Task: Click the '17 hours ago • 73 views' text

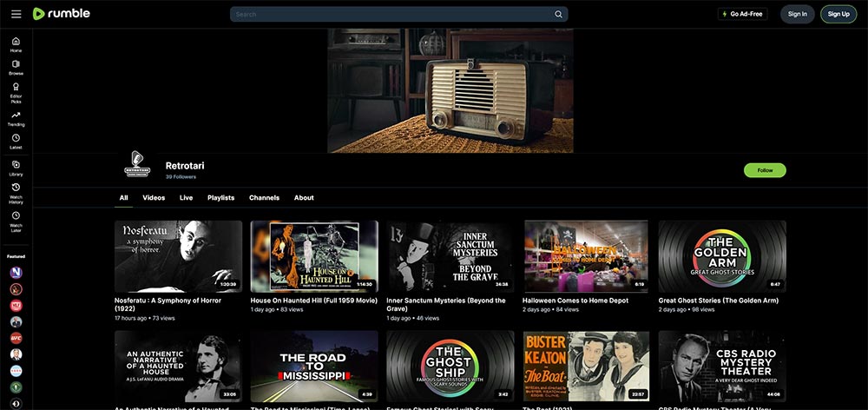Action: click(144, 319)
